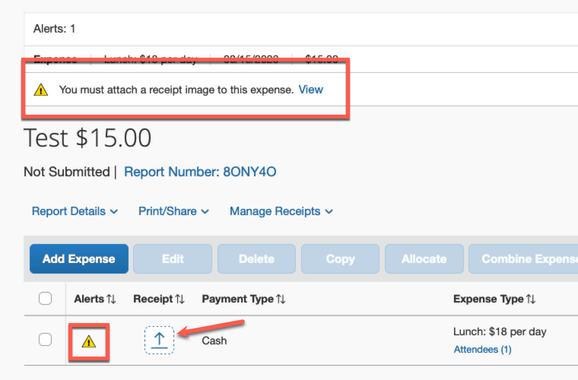Click the Alerts: 1 header text

54,29
